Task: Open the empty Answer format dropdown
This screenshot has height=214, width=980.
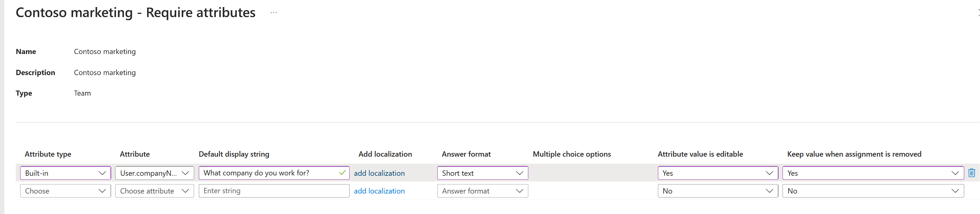Action: (x=482, y=191)
